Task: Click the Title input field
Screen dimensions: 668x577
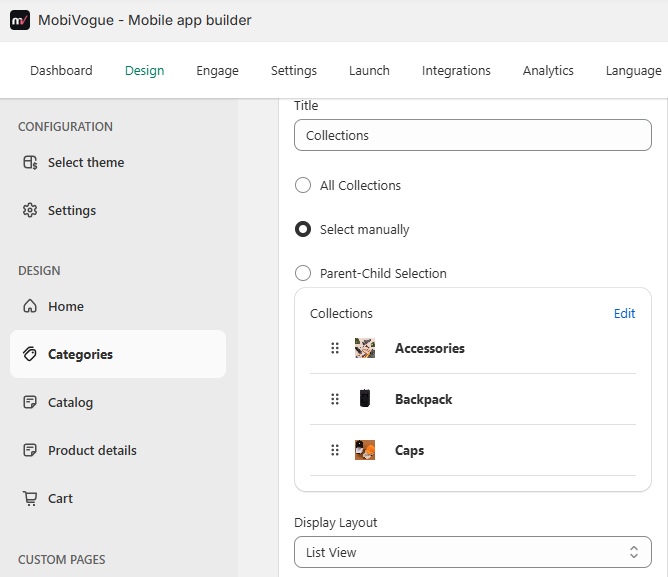Action: [x=472, y=135]
